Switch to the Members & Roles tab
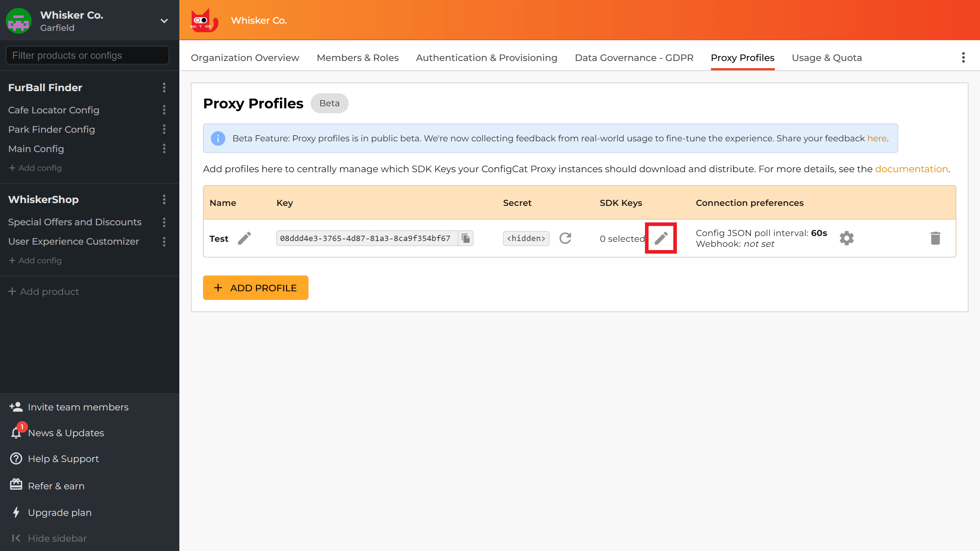 tap(357, 58)
